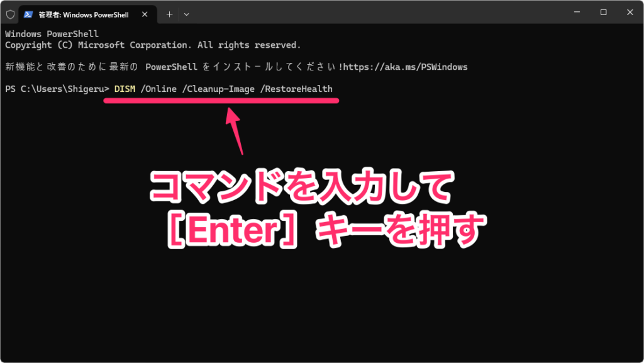Close the Windows PowerShell tab

click(147, 14)
